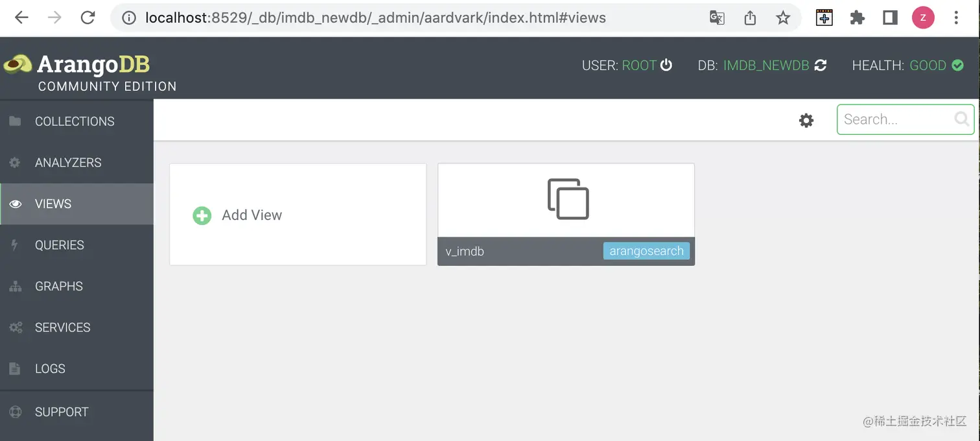Click the browser forward arrow
Viewport: 980px width, 441px height.
point(54,18)
